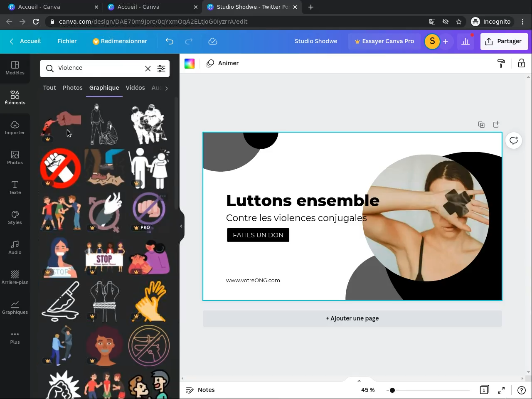
Task: Open the Notes panel
Action: 200,390
